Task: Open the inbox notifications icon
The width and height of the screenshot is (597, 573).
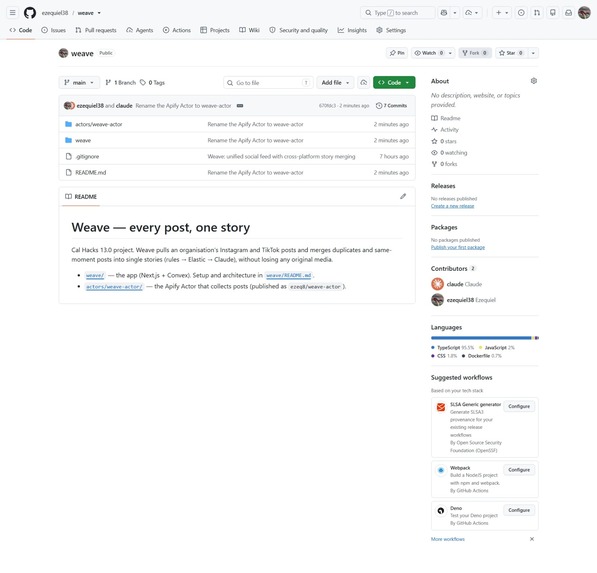Action: coord(568,13)
